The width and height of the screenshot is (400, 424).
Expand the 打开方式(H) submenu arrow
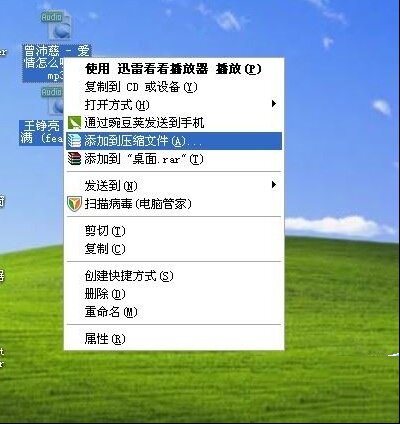coord(274,104)
